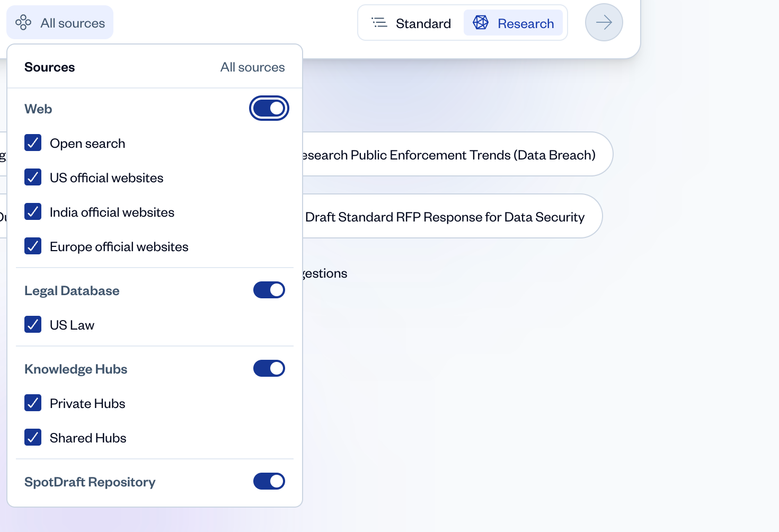Toggle off the Web sources switch

click(x=269, y=109)
